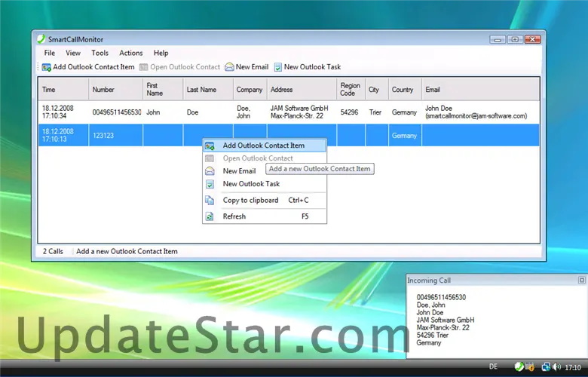The width and height of the screenshot is (588, 377).
Task: Click the DE language indicator in taskbar
Action: [x=494, y=366]
